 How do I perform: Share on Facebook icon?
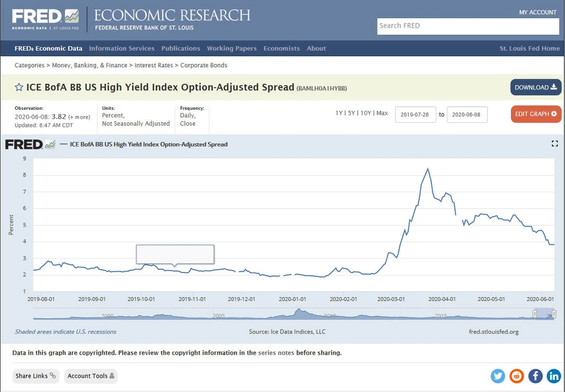[x=535, y=376]
